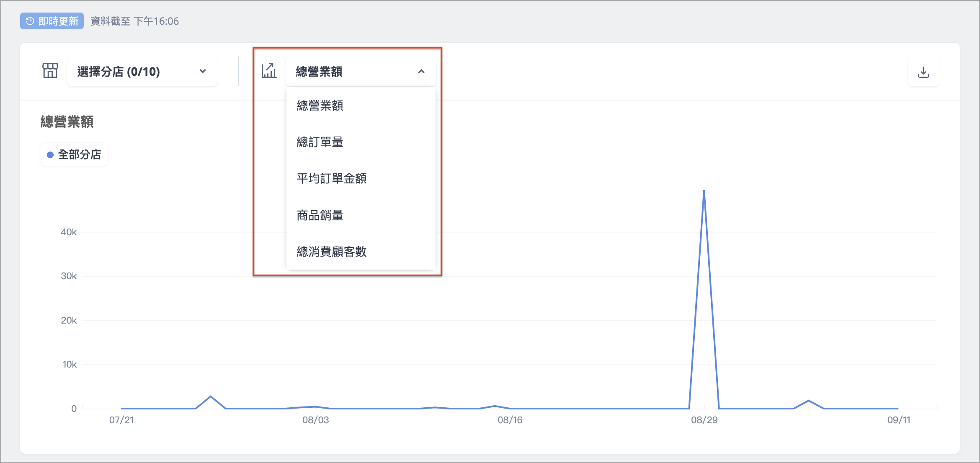Click the 30k y-axis label

[x=69, y=276]
